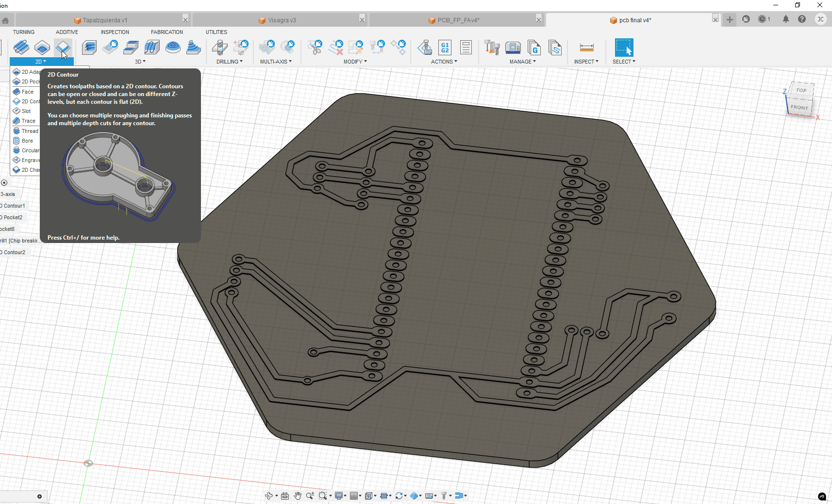Expand the INSPECT dropdown
832x504 pixels.
(x=586, y=62)
